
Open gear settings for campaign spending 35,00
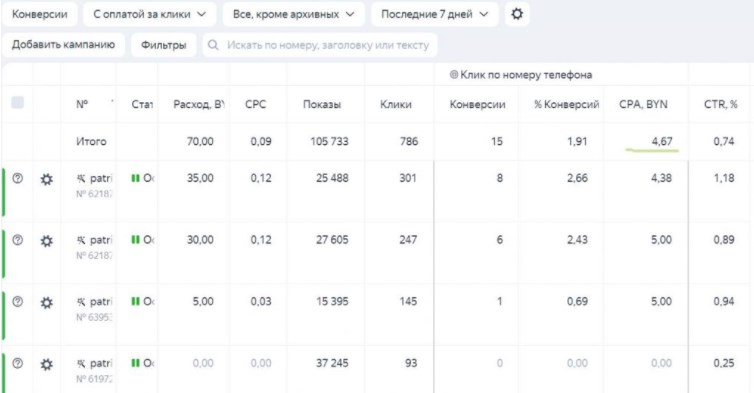click(x=47, y=179)
